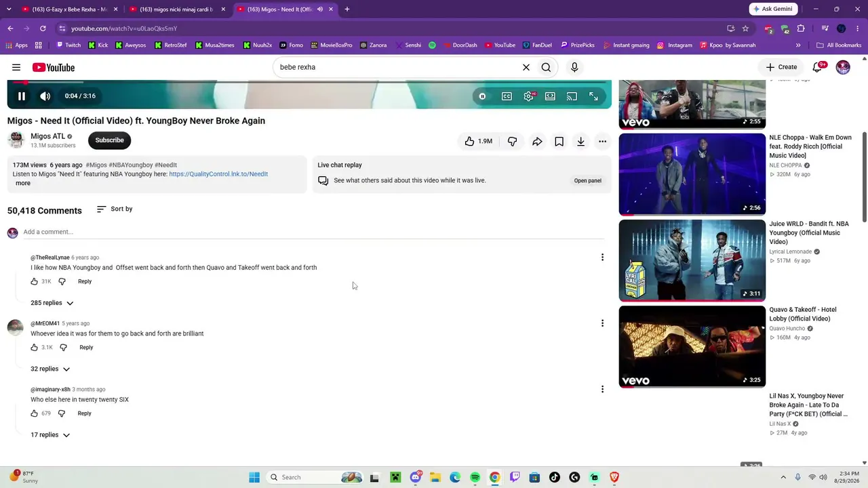Screen dimensions: 868x488
Task: Search with your voice microphone
Action: pyautogui.click(x=574, y=67)
